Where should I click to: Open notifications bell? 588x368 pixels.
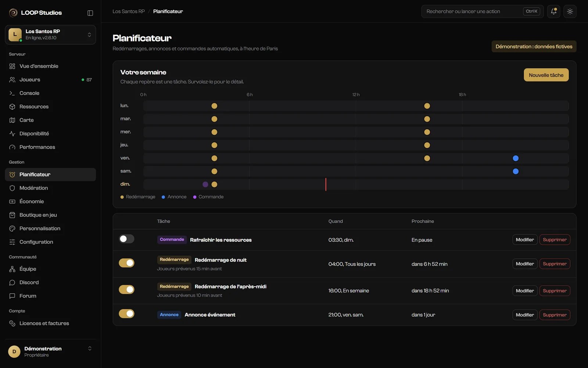coord(553,11)
